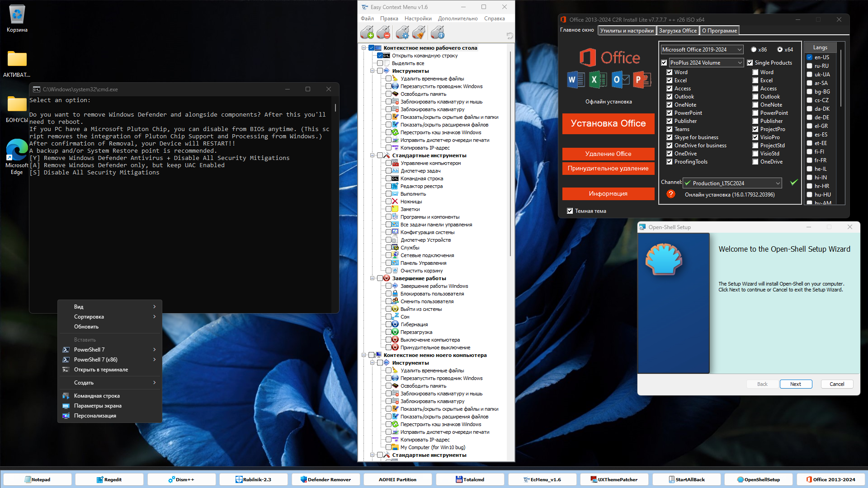Screen dimensions: 868x488
Task: Launch Microsoft Edge from desktop icon
Action: coord(17,156)
